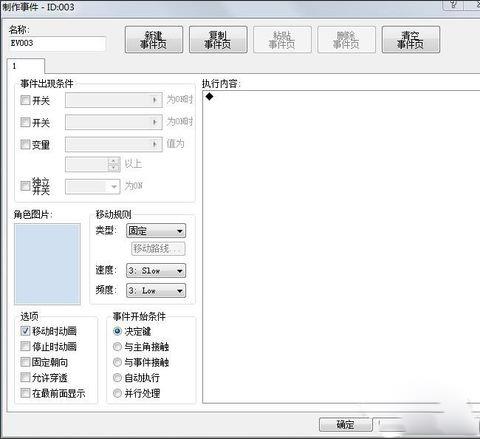The width and height of the screenshot is (480, 439).
Task: Select the 并行处理 trigger radio button
Action: point(117,393)
